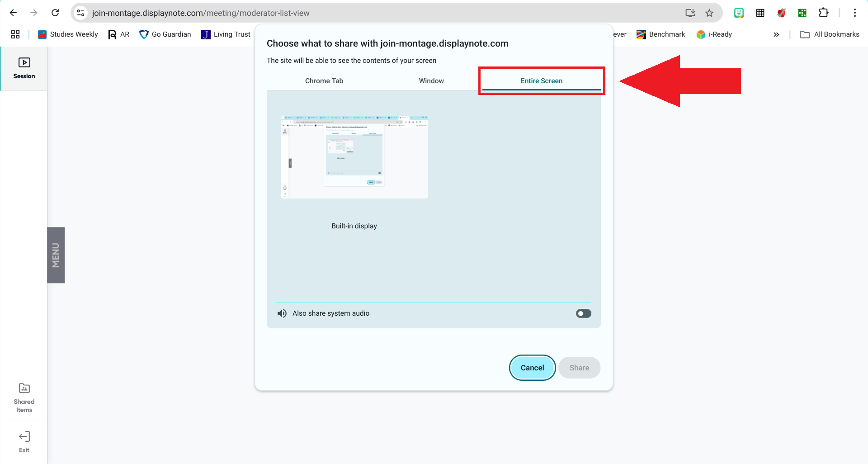
Task: Bookmark this page with star icon
Action: pos(709,13)
